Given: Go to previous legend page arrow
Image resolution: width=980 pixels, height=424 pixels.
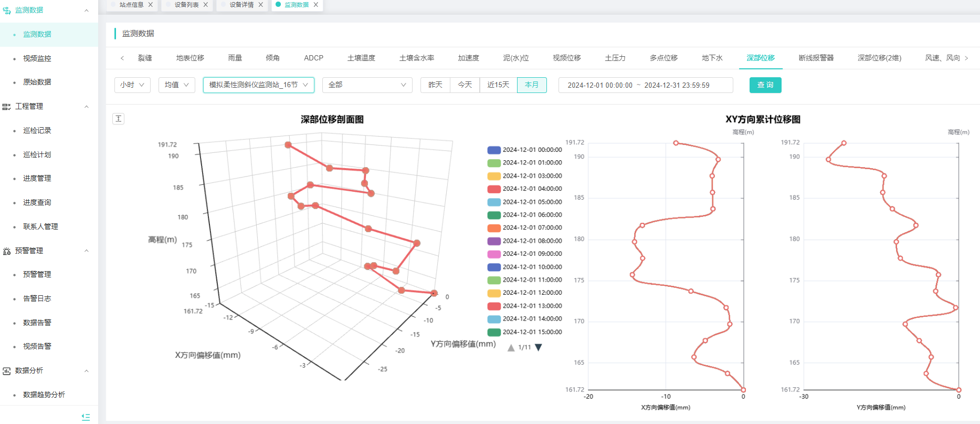Looking at the screenshot, I should tap(511, 347).
